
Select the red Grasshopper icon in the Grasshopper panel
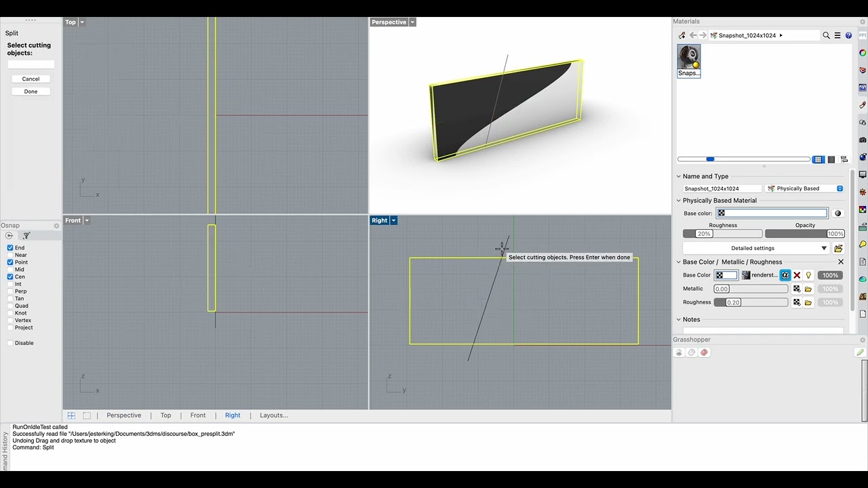[x=704, y=352]
